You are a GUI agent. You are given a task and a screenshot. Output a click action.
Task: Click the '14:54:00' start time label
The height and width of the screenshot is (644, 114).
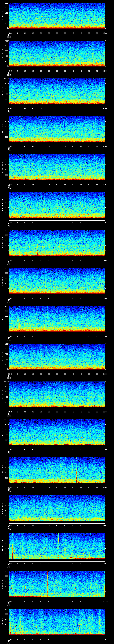coord(9,412)
